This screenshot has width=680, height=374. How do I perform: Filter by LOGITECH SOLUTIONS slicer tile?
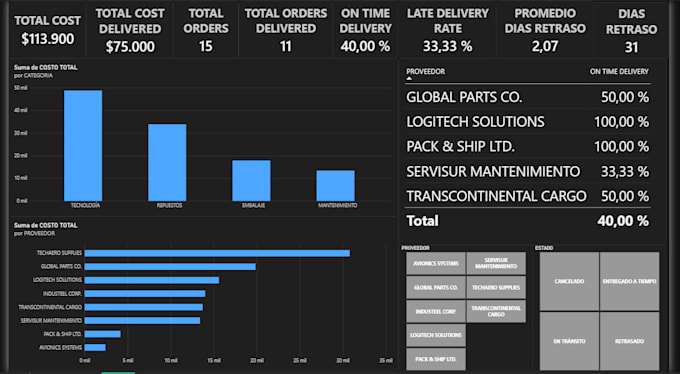[436, 335]
